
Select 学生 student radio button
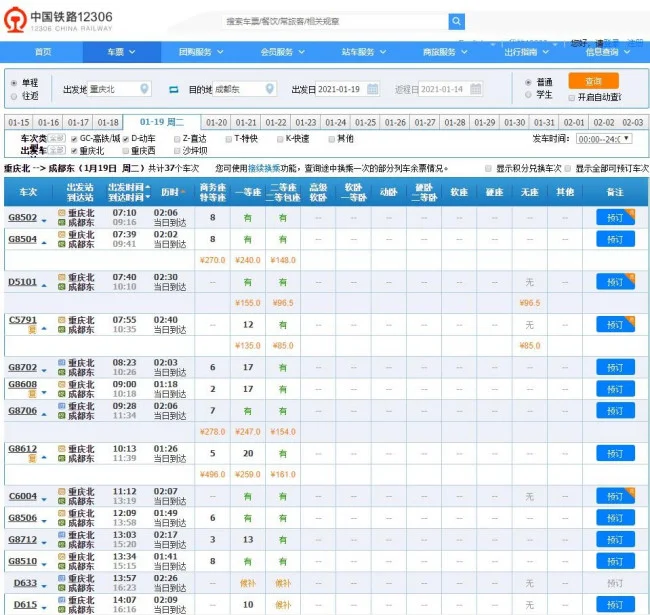tap(528, 94)
